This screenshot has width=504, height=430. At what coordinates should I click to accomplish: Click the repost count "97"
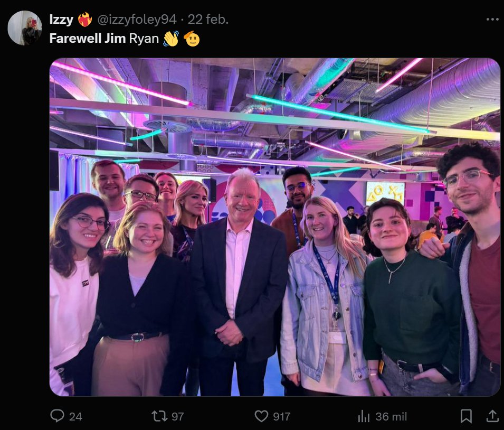tap(177, 416)
